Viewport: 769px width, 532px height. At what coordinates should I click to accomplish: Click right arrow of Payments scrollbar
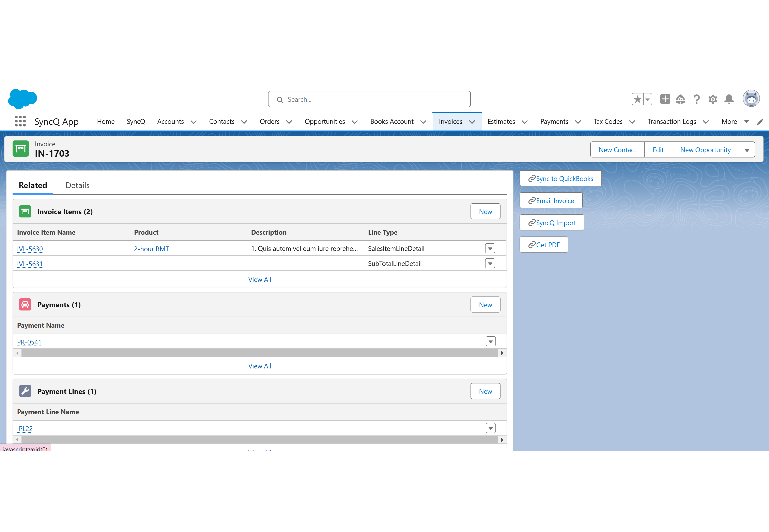(502, 353)
